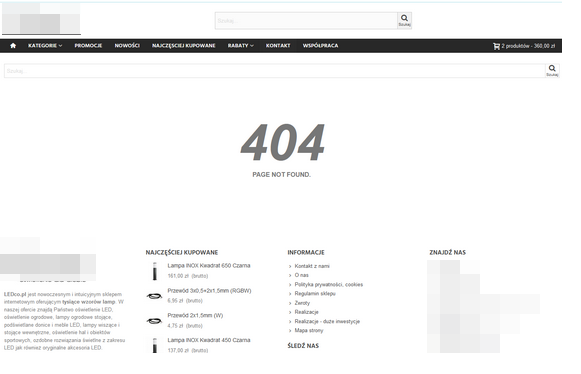This screenshot has width=581, height=374.
Task: Expand the RABATY dropdown menu
Action: [x=240, y=46]
